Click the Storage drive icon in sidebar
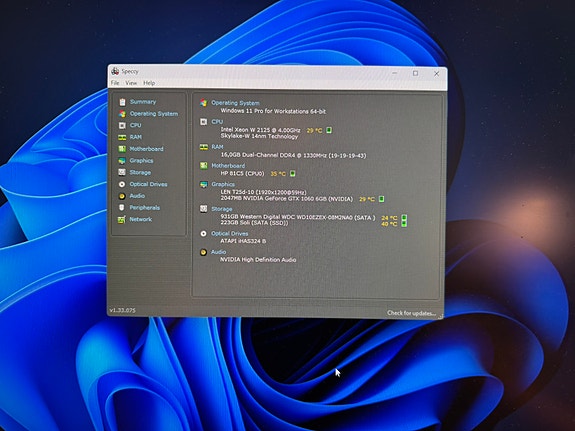This screenshot has width=575, height=431. (x=122, y=172)
